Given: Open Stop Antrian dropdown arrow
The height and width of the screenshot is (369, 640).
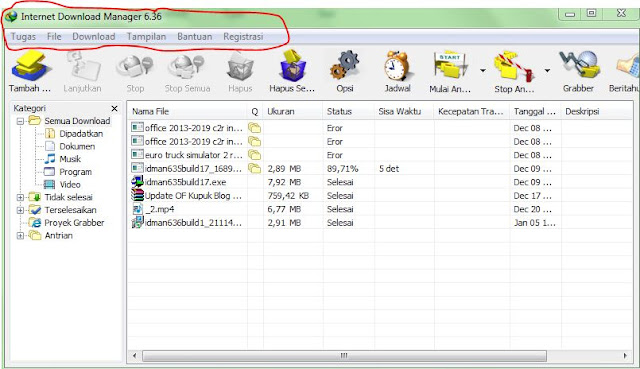Looking at the screenshot, I should pyautogui.click(x=547, y=70).
